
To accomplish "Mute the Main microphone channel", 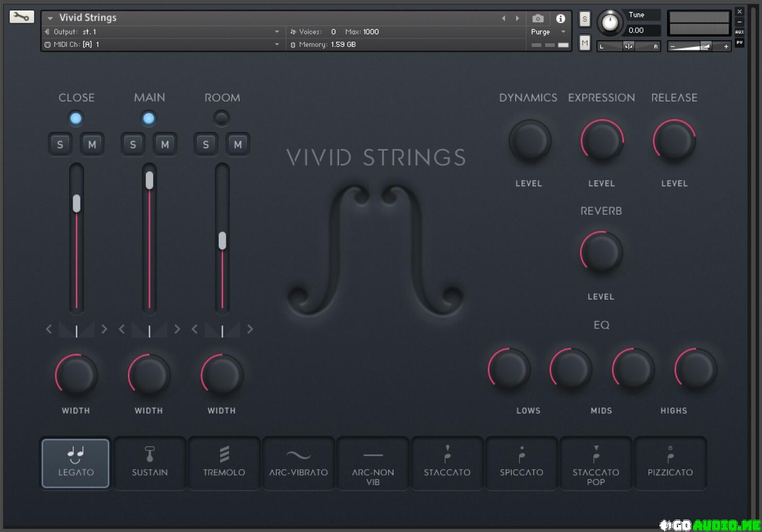I will tap(165, 144).
